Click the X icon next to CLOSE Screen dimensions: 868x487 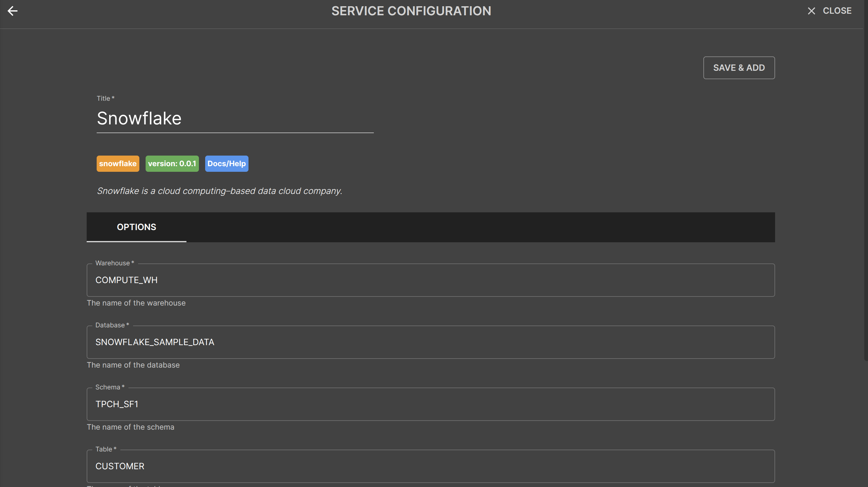[811, 11]
